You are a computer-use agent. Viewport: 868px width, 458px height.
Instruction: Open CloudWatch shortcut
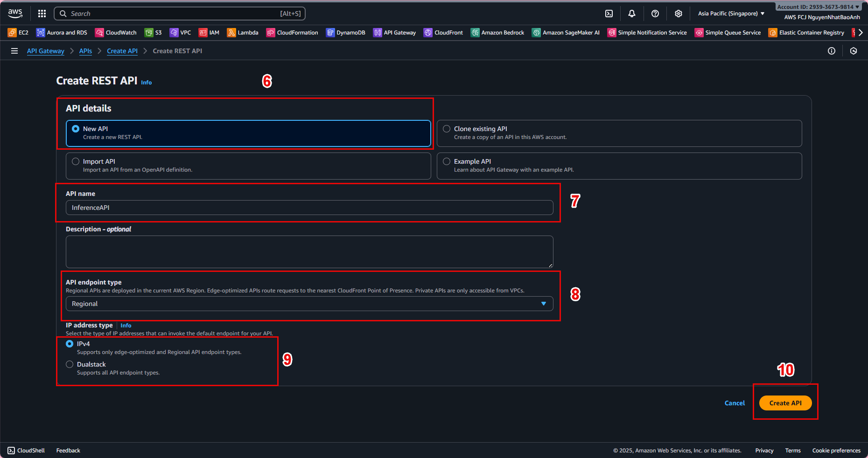116,33
